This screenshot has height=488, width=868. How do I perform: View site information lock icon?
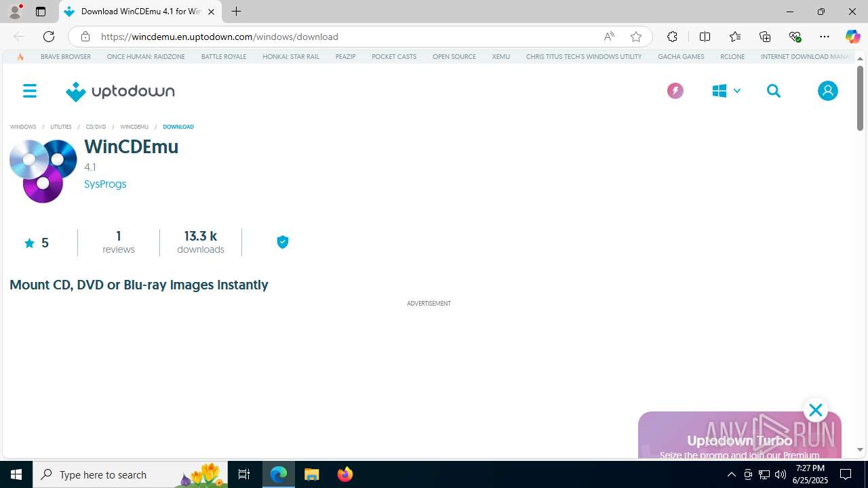tap(85, 37)
